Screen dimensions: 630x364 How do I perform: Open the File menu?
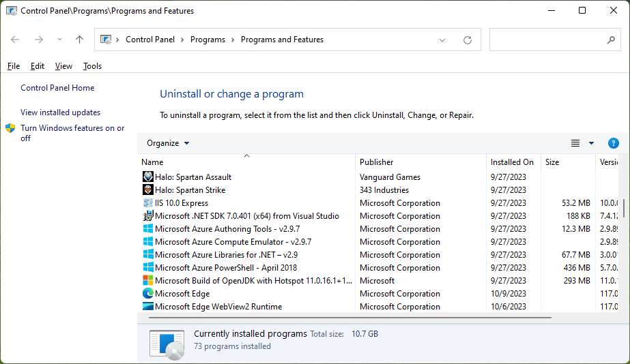click(14, 66)
